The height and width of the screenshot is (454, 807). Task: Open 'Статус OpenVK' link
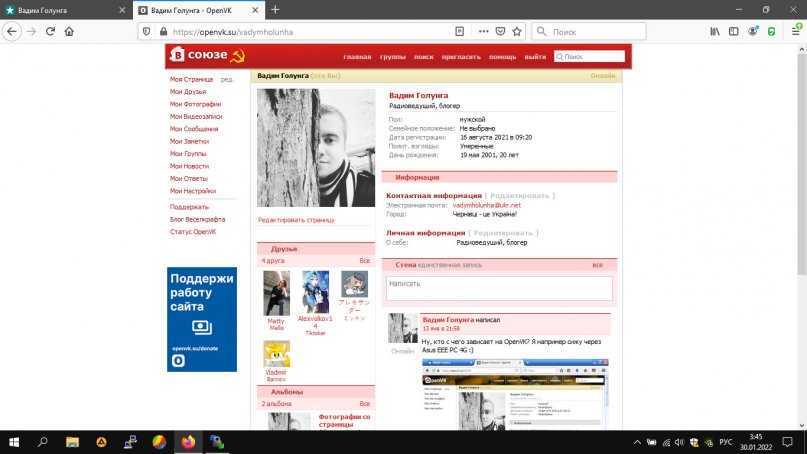[193, 232]
